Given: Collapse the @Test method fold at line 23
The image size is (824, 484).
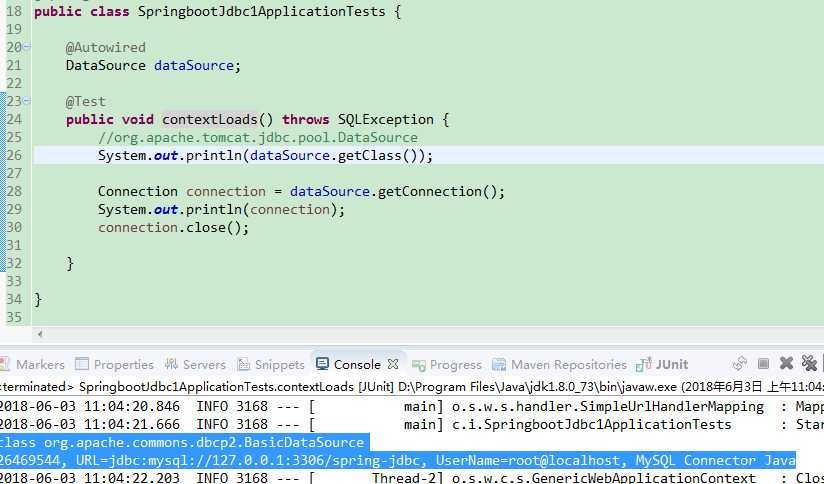Looking at the screenshot, I should 26,100.
